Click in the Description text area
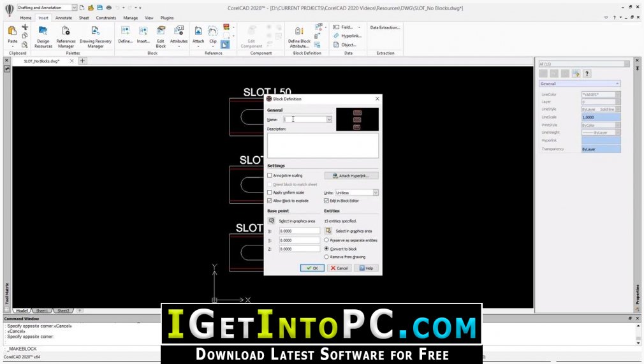Viewport: 644px width, 364px height. 323,145
